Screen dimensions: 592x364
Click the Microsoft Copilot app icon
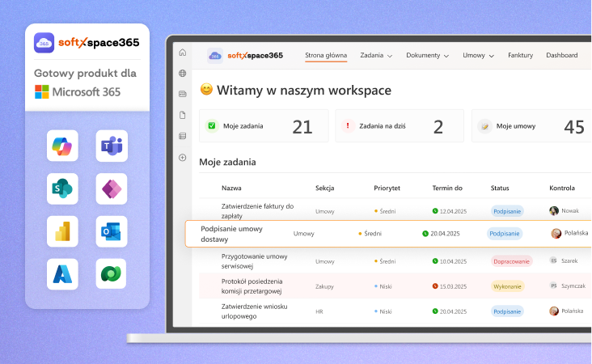(x=62, y=146)
